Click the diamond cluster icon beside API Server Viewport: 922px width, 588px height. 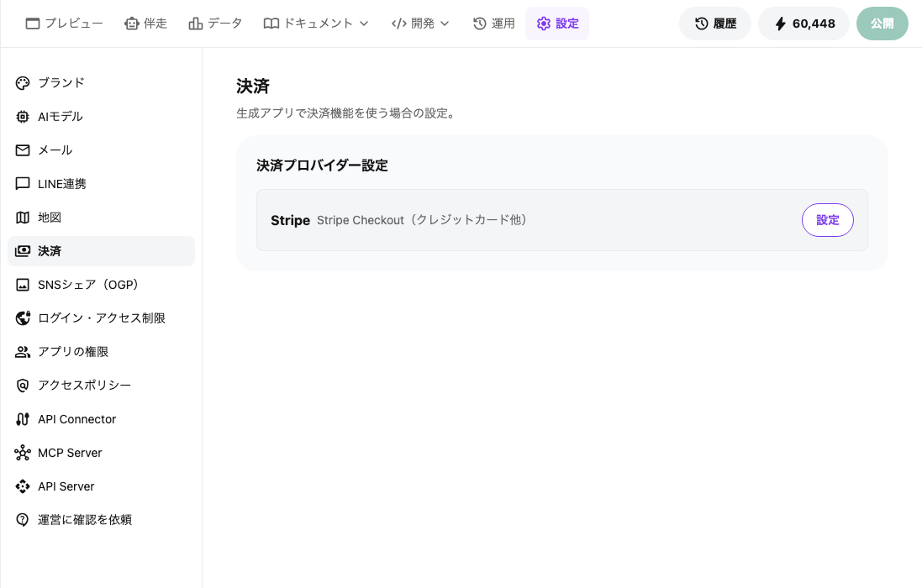(23, 486)
